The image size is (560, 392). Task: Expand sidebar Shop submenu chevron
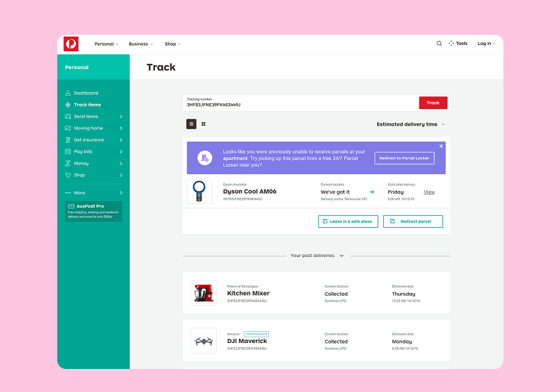[121, 175]
